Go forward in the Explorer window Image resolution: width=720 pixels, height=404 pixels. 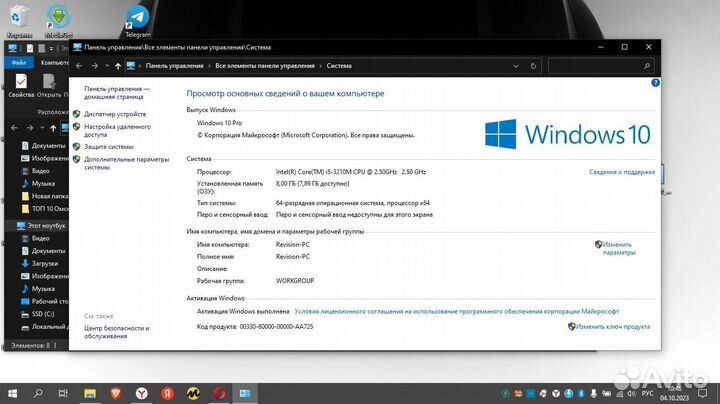(30, 128)
